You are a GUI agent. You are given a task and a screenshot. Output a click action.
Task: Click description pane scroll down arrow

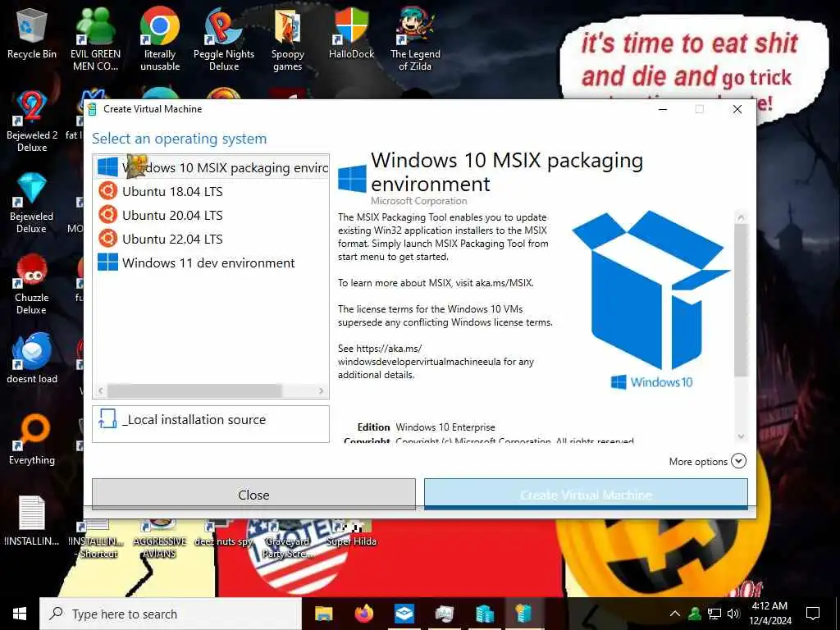[x=741, y=436]
